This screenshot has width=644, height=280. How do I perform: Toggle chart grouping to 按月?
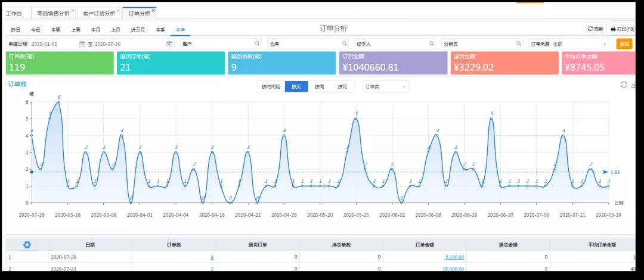click(x=342, y=86)
